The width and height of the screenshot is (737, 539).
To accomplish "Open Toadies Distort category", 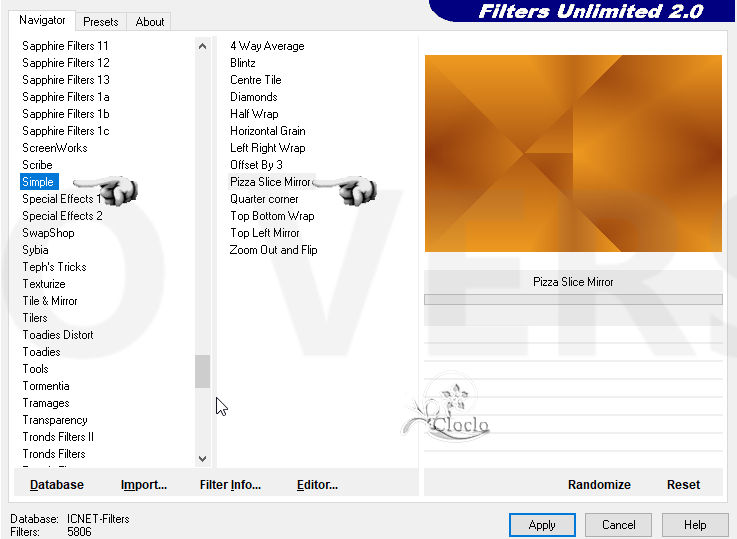I will tap(58, 335).
